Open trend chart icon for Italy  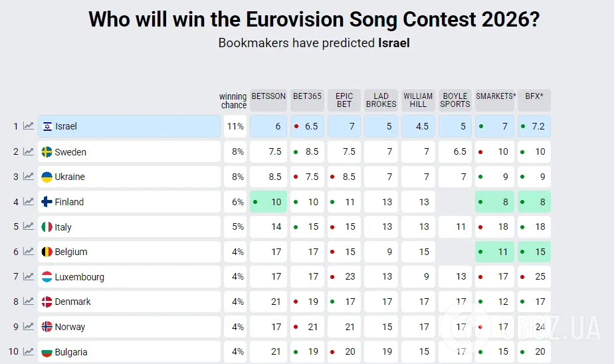click(28, 227)
